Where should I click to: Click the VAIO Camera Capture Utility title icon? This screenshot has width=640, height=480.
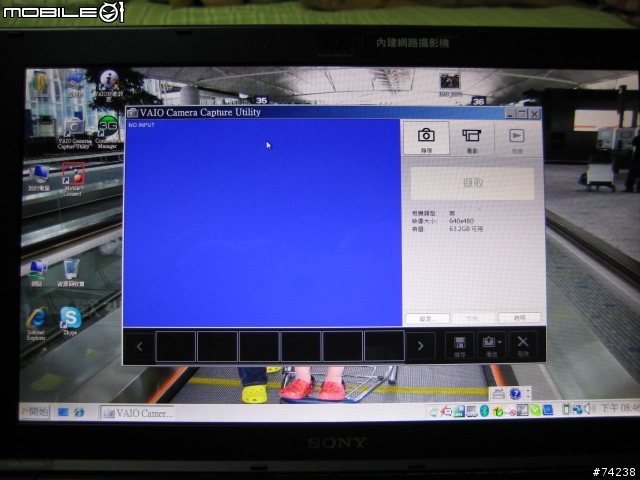point(132,113)
